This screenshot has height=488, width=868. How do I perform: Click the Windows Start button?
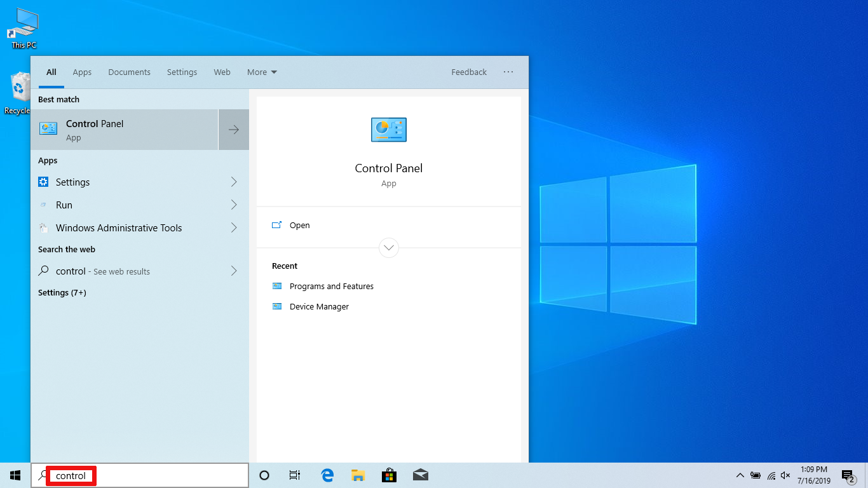[15, 475]
